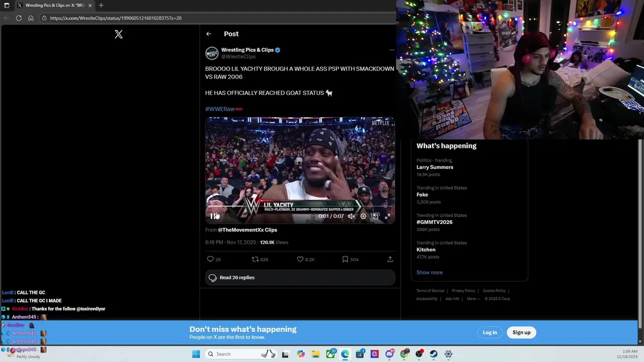Open the tab actions menu at window corner
644x362 pixels.
pos(7,6)
